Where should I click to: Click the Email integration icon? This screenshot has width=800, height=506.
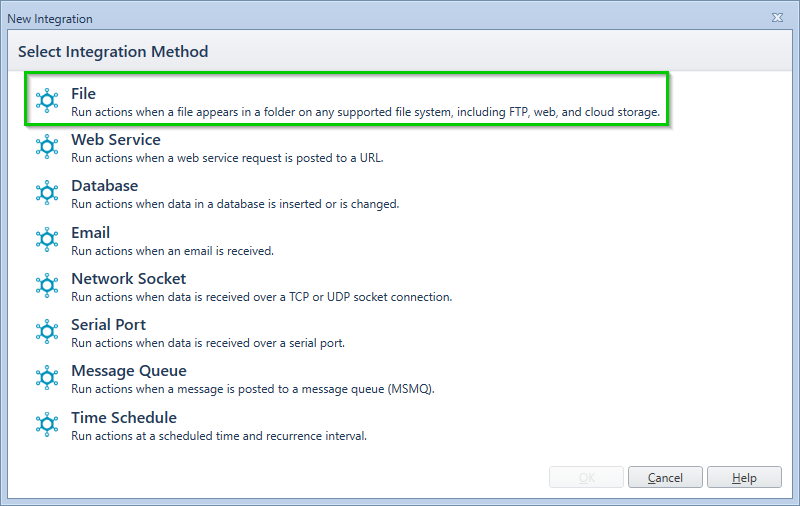(47, 239)
